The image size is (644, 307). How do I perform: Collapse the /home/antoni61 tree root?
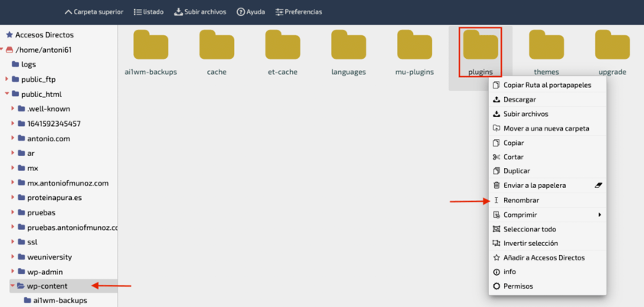click(2, 49)
